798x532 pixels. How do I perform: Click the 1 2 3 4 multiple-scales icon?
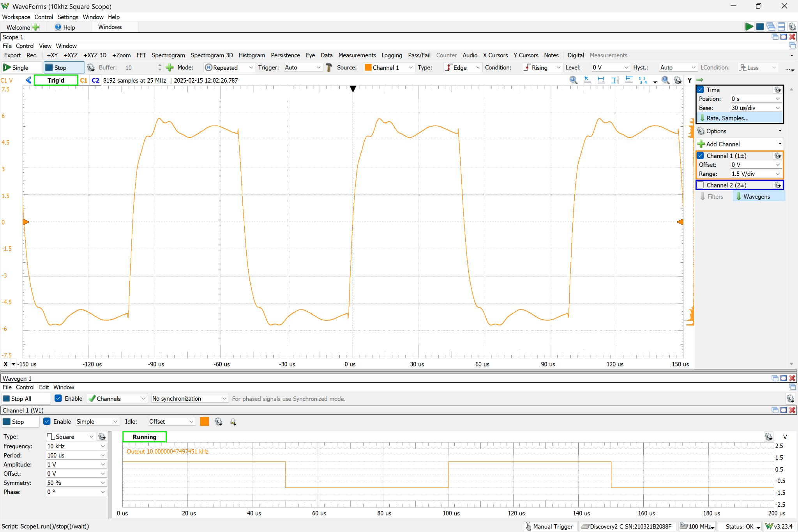643,80
